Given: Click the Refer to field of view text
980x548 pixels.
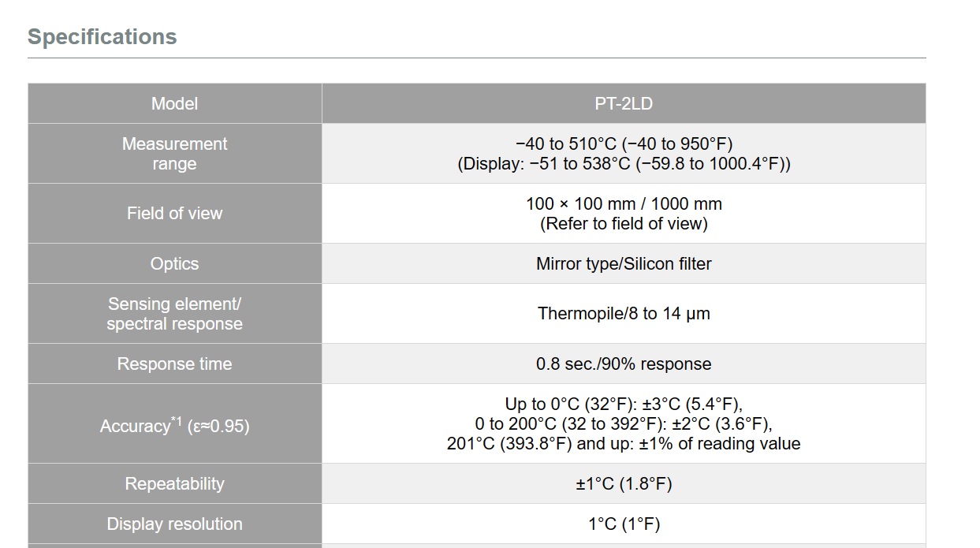Looking at the screenshot, I should 624,224.
